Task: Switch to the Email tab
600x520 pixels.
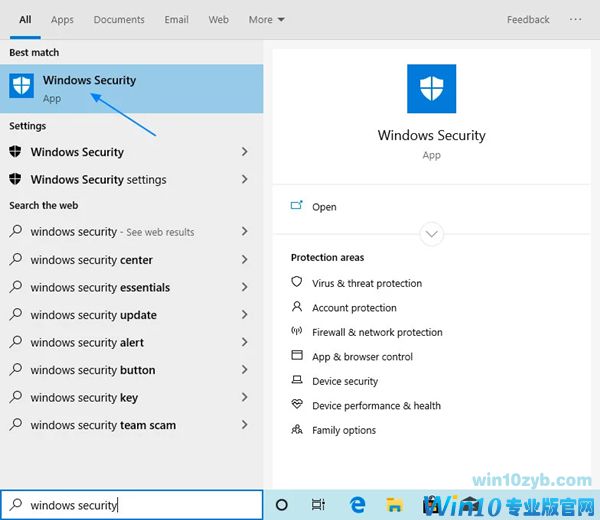Action: 176,20
